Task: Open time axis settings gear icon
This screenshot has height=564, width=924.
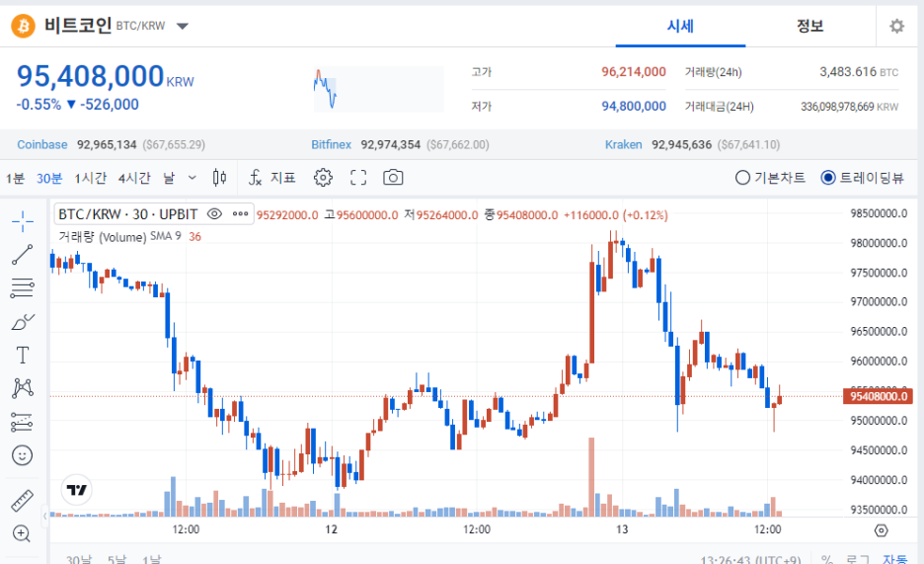Action: [x=881, y=530]
